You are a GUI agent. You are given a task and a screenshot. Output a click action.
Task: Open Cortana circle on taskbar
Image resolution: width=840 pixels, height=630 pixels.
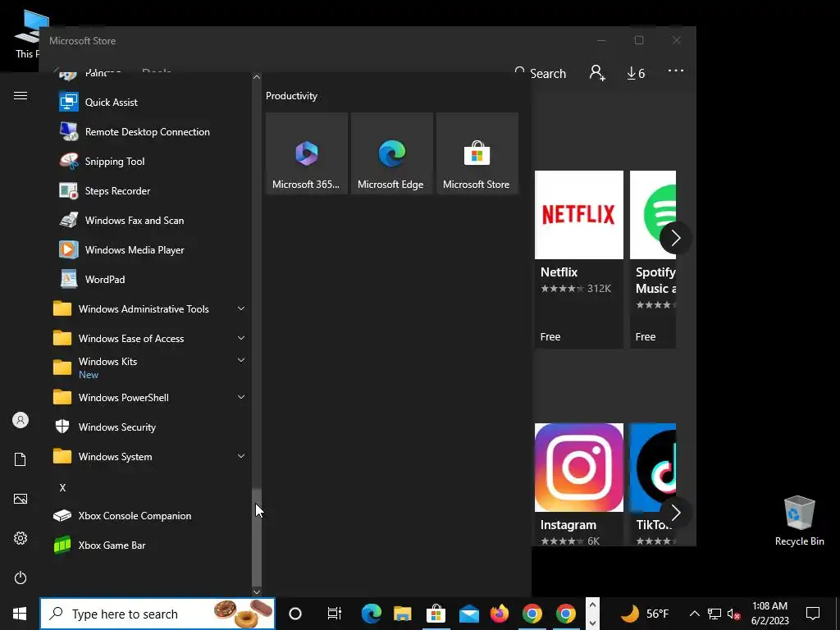295,614
